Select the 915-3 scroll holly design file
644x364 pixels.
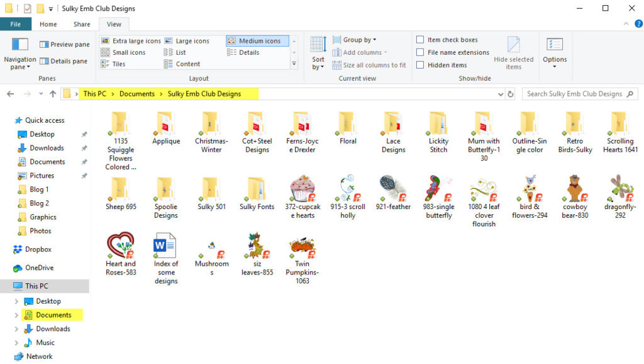pos(347,197)
